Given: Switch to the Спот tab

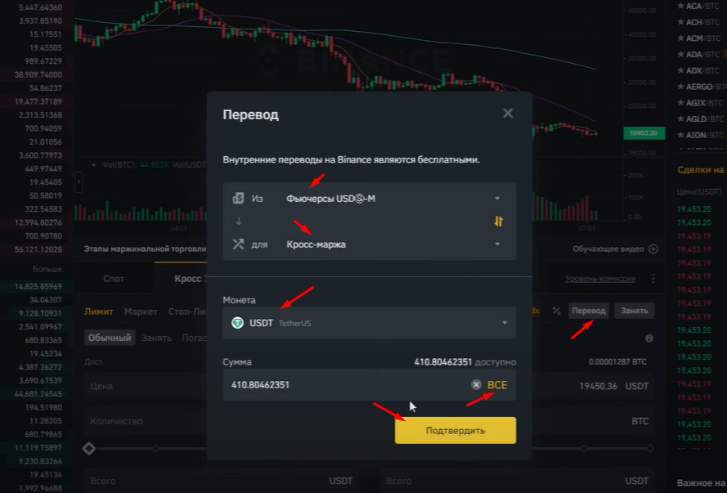Looking at the screenshot, I should pos(114,279).
